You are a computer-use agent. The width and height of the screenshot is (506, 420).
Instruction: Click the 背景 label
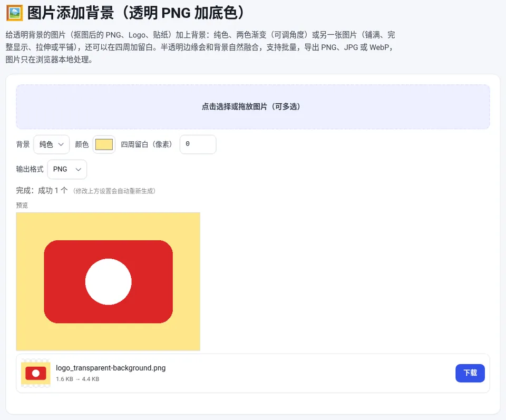[23, 144]
